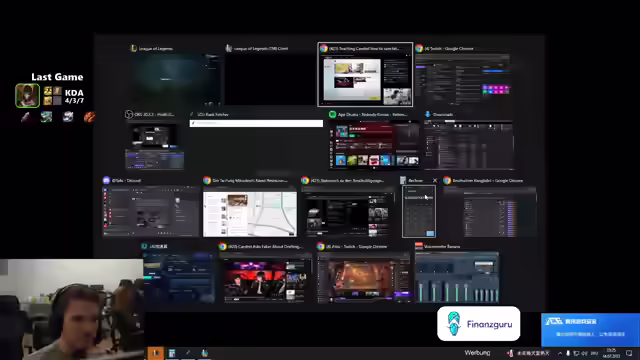Click Chrome icon of (421) Statement window
The width and height of the screenshot is (640, 360).
point(305,180)
